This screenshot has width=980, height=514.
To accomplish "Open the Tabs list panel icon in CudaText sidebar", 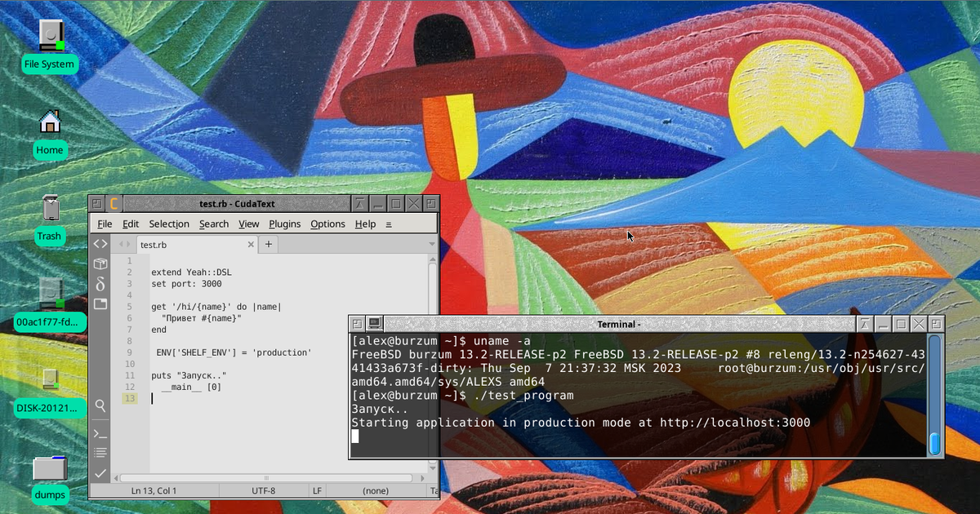I will click(x=100, y=304).
